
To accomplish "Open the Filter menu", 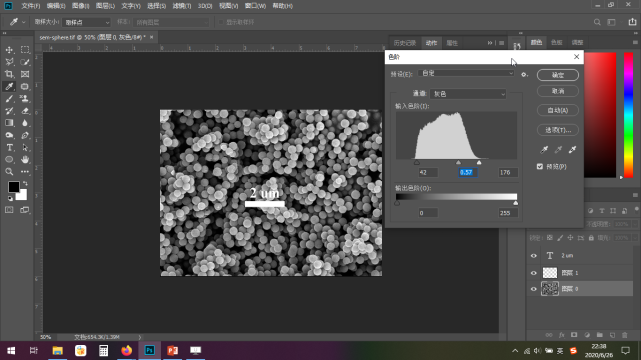I will (182, 6).
